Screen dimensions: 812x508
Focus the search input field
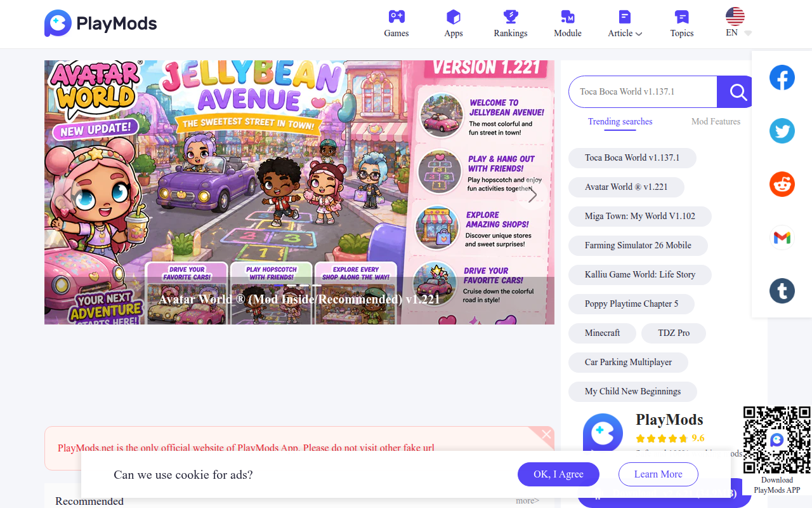(x=643, y=92)
